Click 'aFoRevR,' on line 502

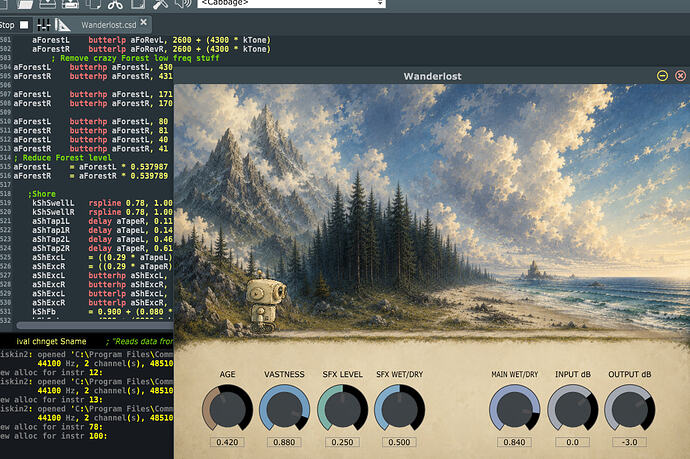pos(149,49)
